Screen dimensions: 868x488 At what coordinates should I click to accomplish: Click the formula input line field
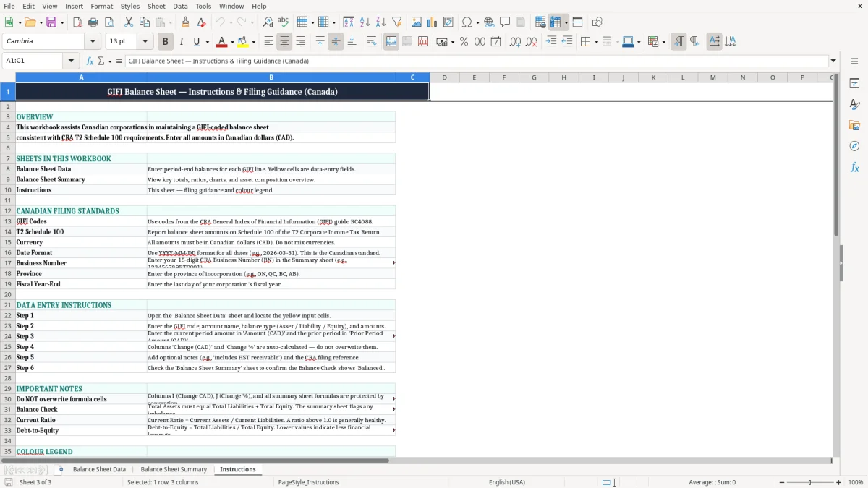(477, 61)
